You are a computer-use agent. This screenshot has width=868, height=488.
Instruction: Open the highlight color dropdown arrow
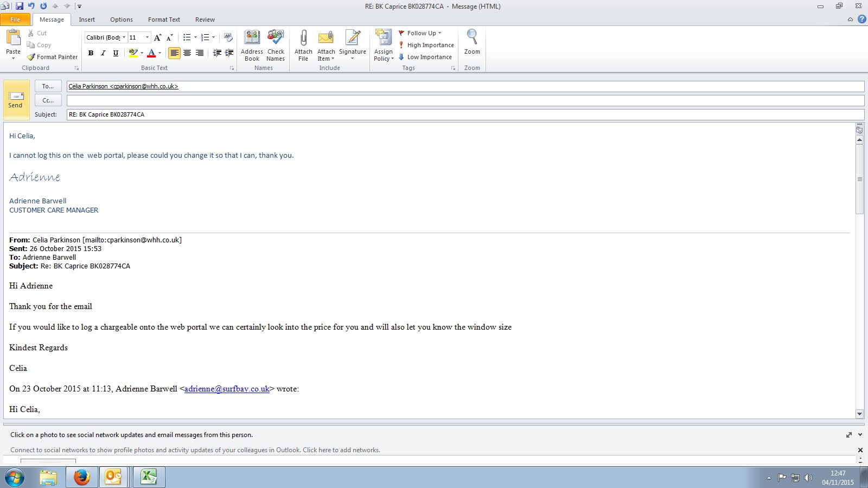[x=142, y=53]
